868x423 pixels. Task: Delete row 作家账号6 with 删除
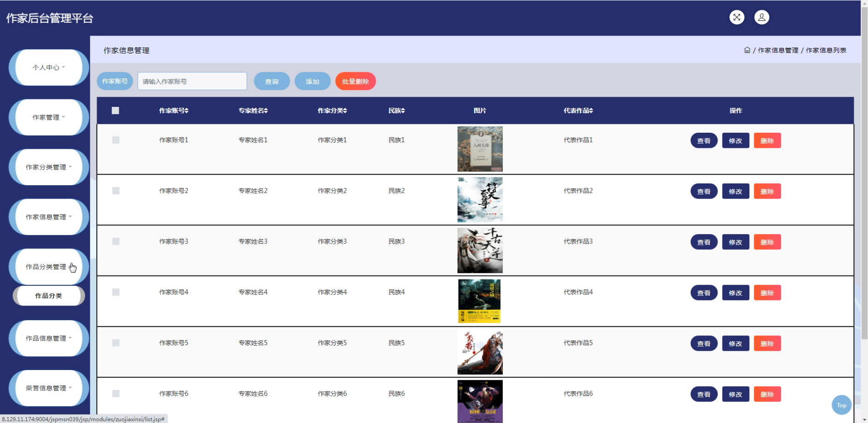click(767, 394)
